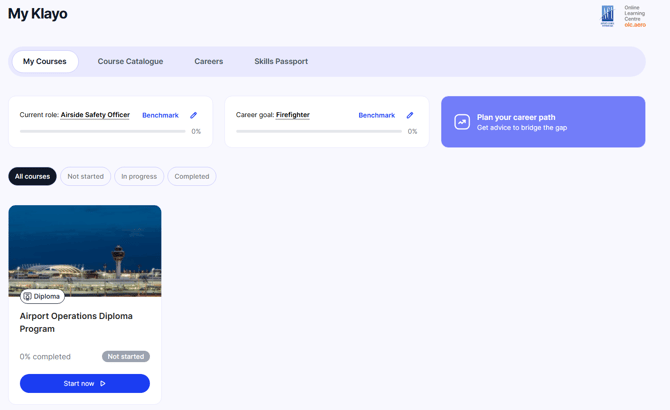Click the Diploma badge on course card
This screenshot has width=670, height=410.
pyautogui.click(x=42, y=296)
